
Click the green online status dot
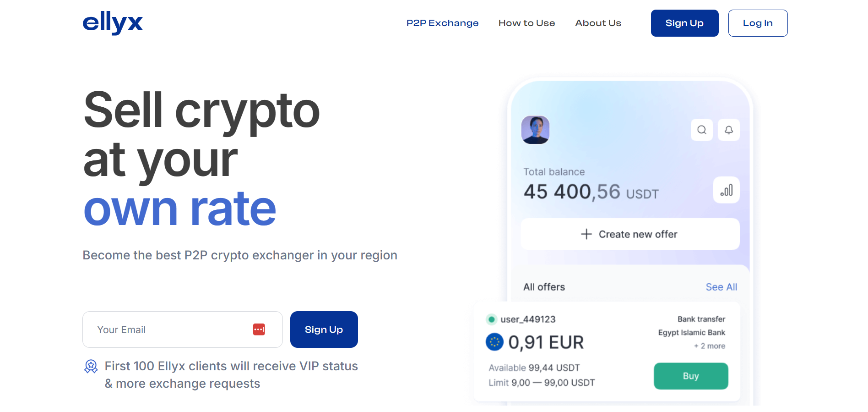491,319
